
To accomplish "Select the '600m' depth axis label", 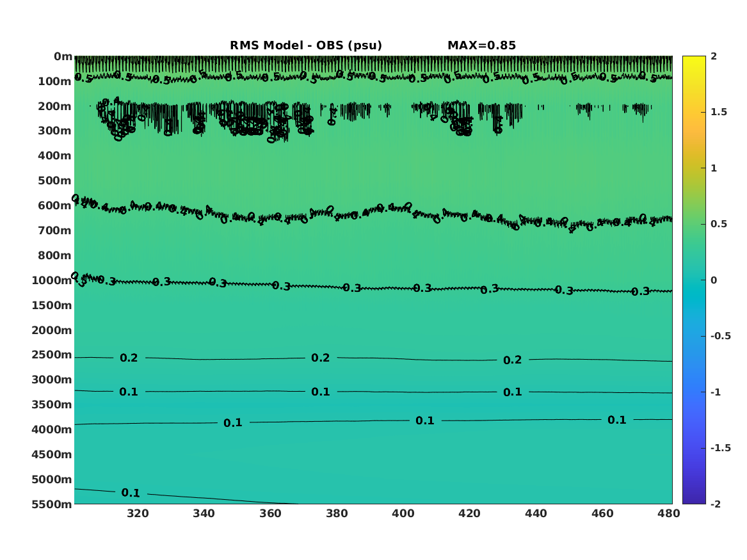I will (55, 205).
